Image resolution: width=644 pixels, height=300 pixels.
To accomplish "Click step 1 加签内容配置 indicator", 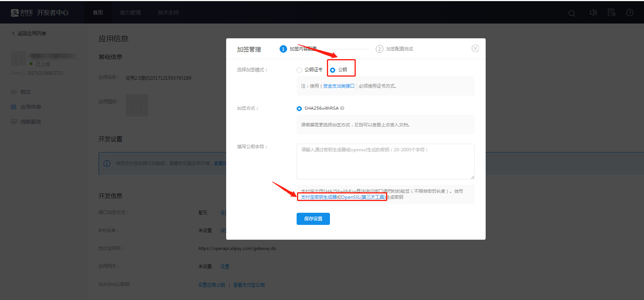I will coord(298,49).
